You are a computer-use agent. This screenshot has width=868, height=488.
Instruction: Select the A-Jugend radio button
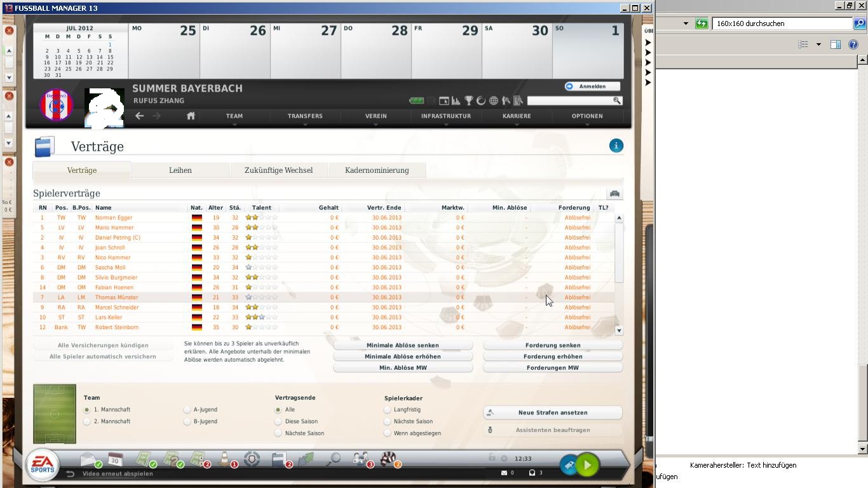[x=187, y=410]
